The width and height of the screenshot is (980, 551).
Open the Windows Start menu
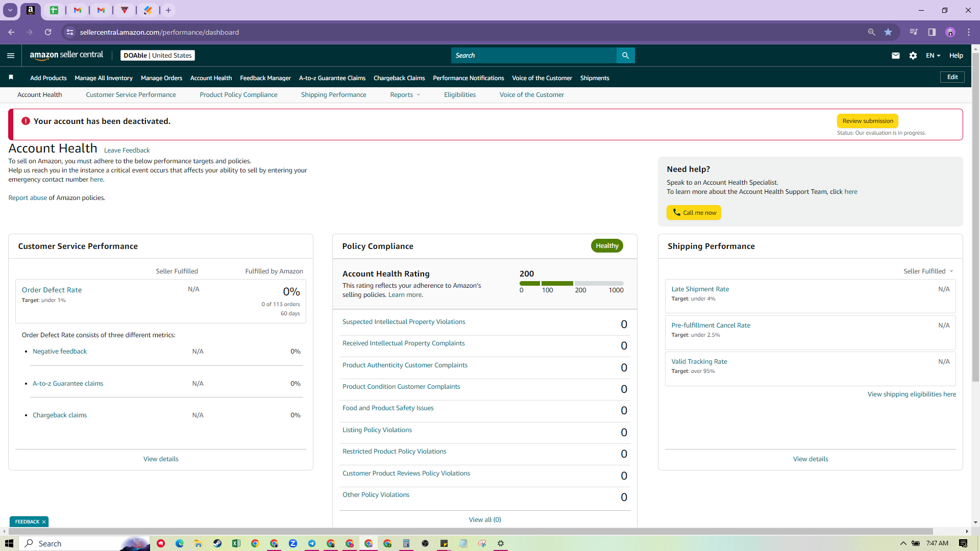(x=9, y=543)
